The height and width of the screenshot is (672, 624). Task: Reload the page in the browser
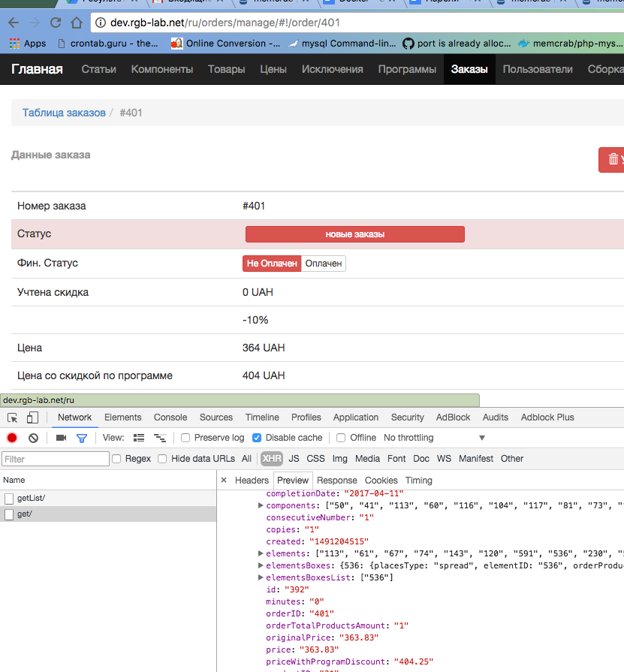pos(56,23)
